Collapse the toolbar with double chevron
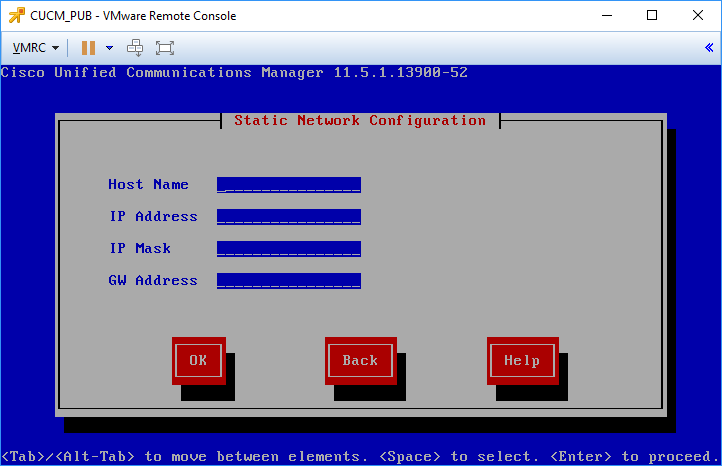This screenshot has height=466, width=722. coord(709,47)
